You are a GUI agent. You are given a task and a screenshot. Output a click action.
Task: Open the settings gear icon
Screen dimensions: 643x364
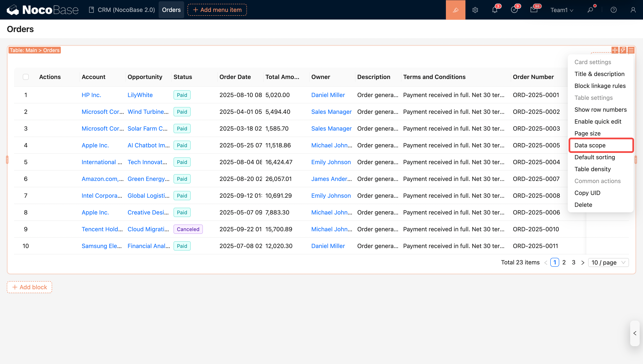pos(475,10)
